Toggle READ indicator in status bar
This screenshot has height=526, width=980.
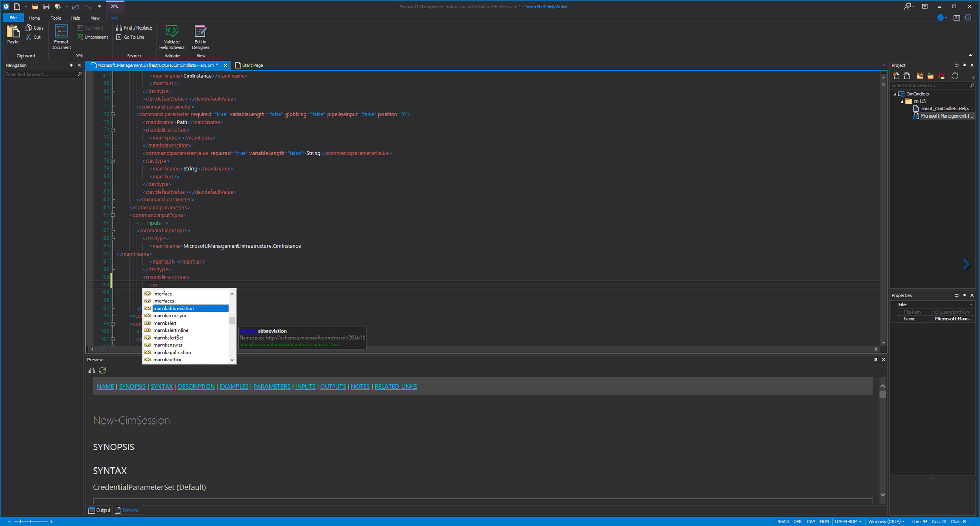pyautogui.click(x=783, y=522)
